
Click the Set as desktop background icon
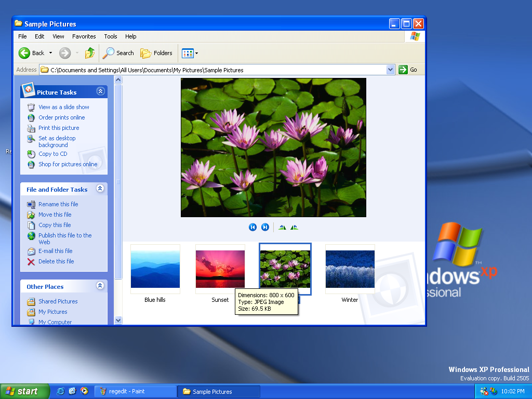click(31, 139)
